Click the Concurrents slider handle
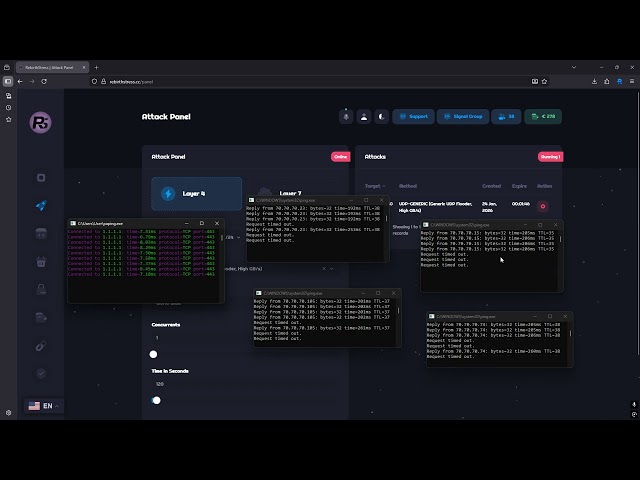640x480 pixels. tap(153, 354)
